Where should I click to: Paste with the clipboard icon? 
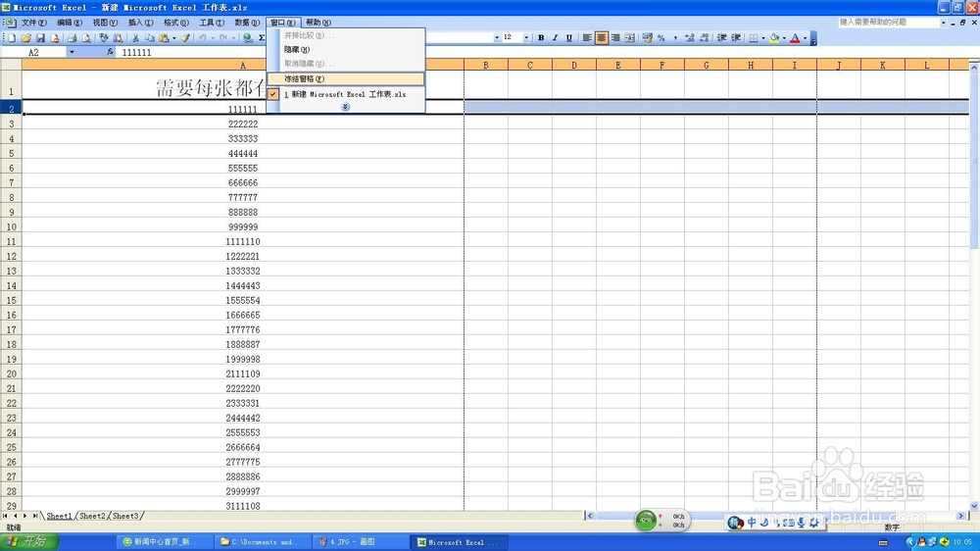(164, 38)
